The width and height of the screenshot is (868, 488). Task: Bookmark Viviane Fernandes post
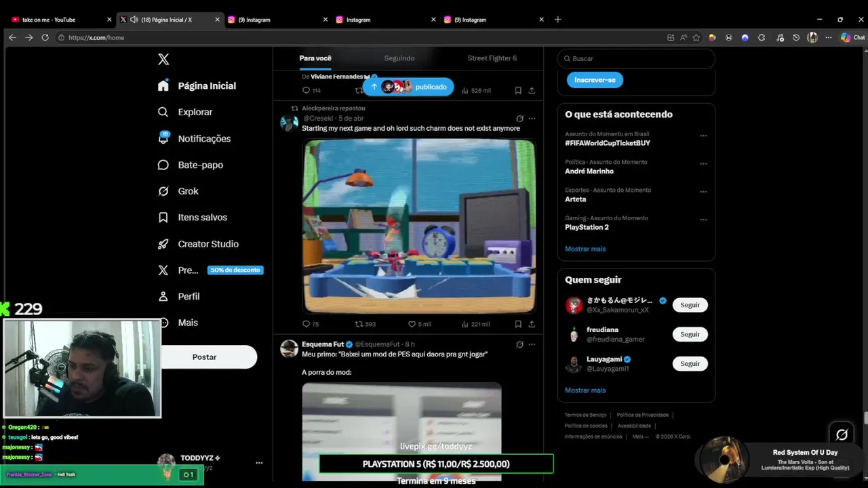point(518,90)
